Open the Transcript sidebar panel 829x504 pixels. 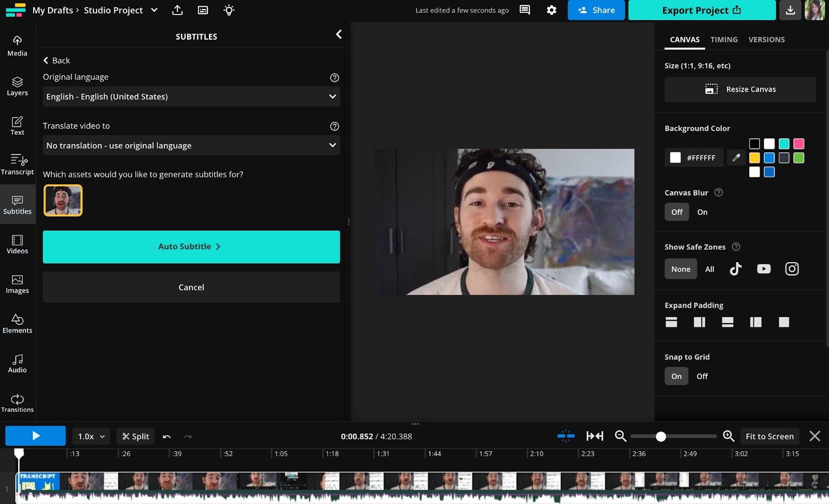point(17,165)
